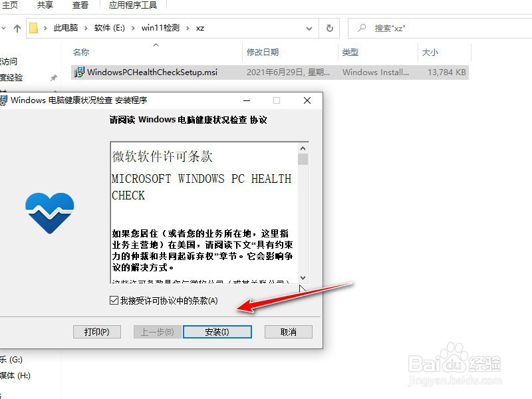
Task: Toggle the accept license terms checkbox
Action: click(114, 301)
